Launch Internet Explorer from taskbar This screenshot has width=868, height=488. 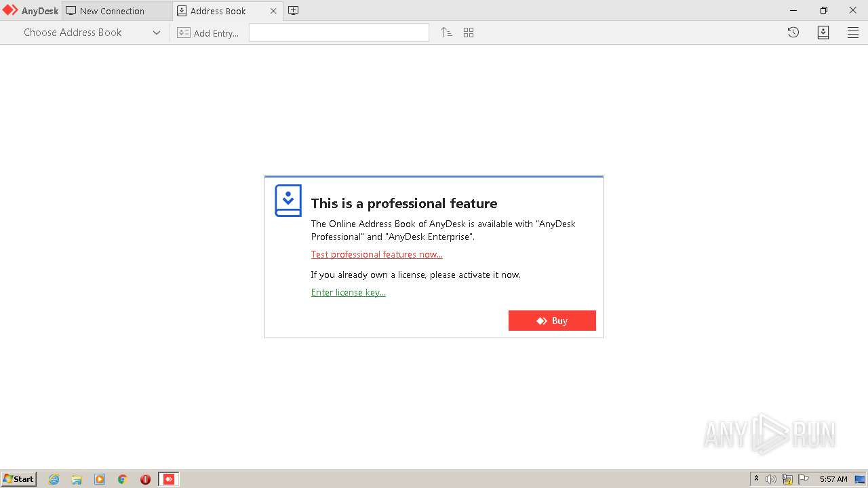click(x=54, y=479)
